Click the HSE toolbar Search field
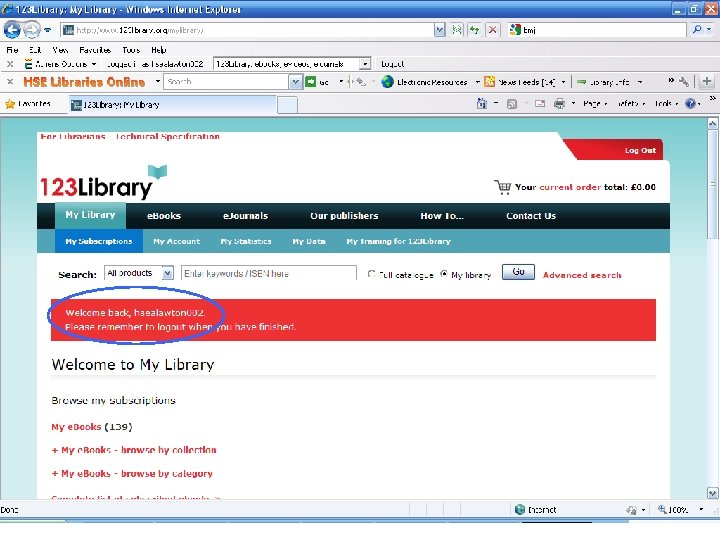 (x=226, y=82)
